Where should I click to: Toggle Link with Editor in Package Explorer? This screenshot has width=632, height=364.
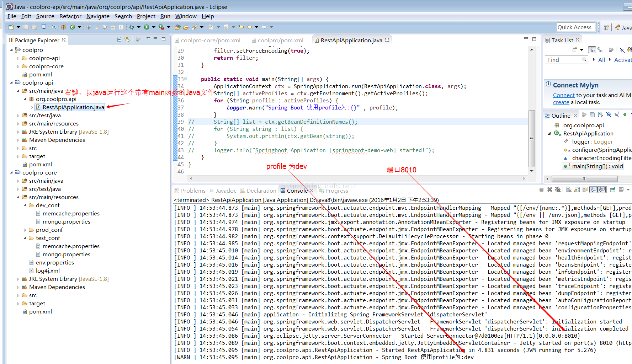127,39
